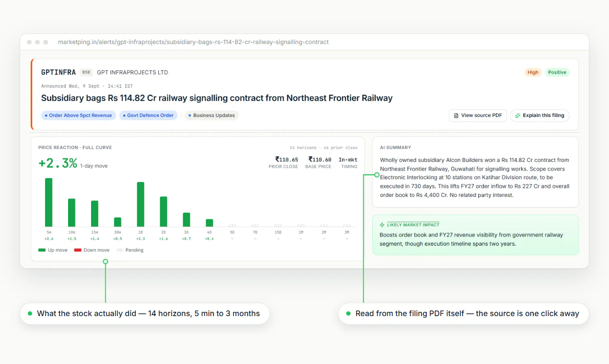
Task: Click the 14 horizons vs prior close label
Action: point(323,148)
